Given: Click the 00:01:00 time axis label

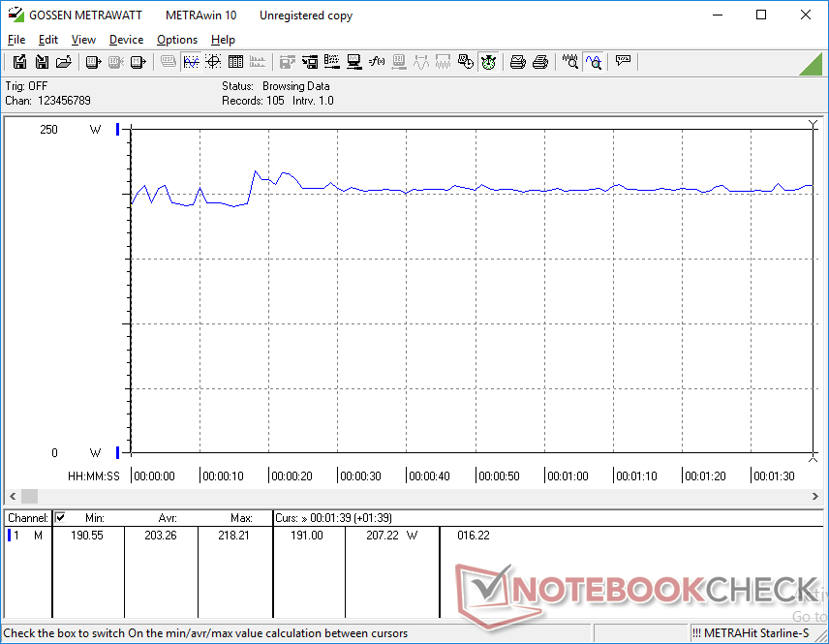Looking at the screenshot, I should point(568,475).
